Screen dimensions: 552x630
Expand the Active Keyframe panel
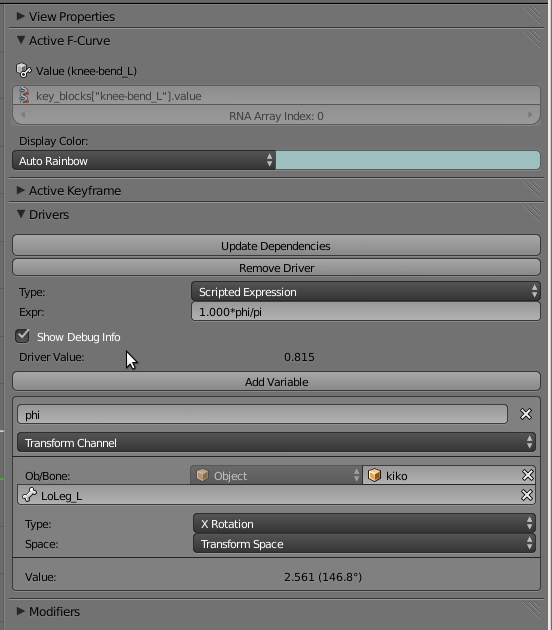[x=69, y=190]
